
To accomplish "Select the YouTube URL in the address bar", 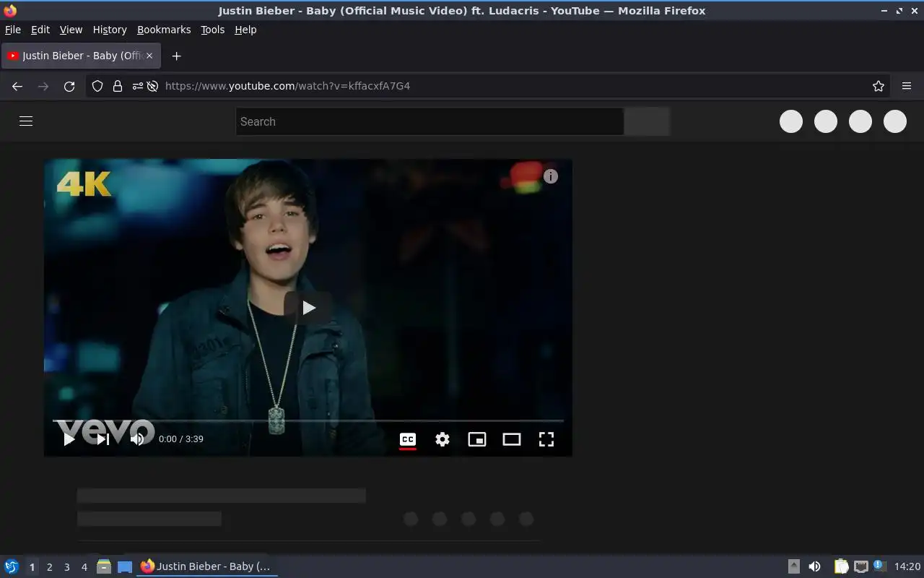I will click(287, 86).
